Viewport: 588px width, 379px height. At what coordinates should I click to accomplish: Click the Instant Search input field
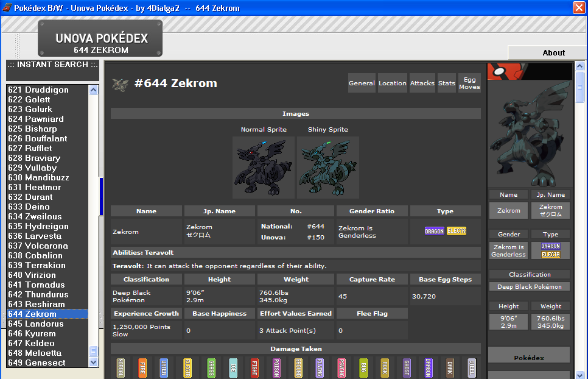(x=52, y=75)
